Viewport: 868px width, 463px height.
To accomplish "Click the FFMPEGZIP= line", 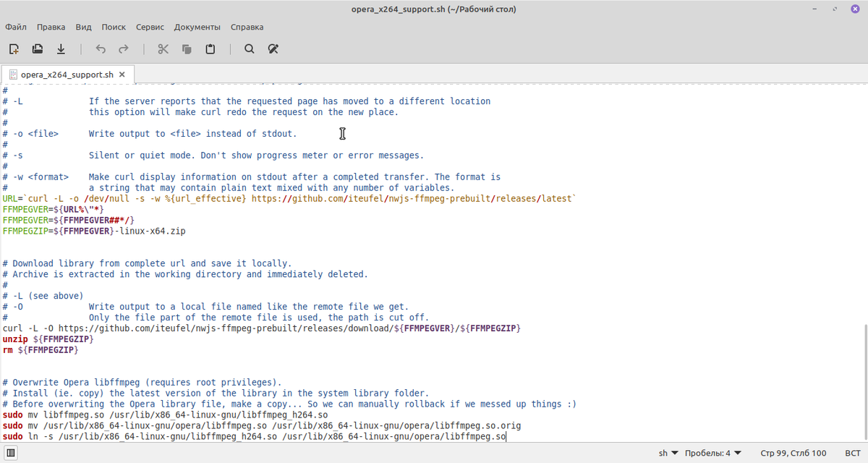I will [x=94, y=231].
